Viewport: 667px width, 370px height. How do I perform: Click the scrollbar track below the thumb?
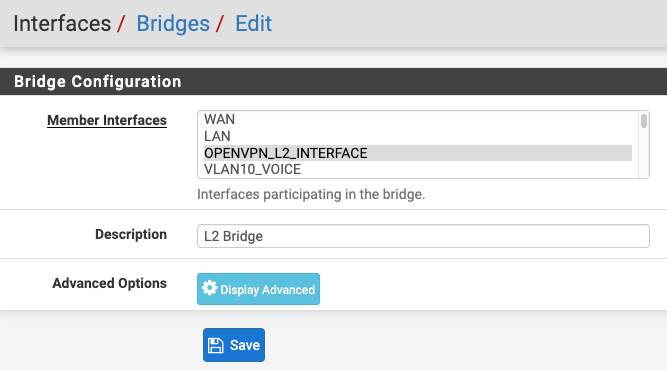[644, 153]
